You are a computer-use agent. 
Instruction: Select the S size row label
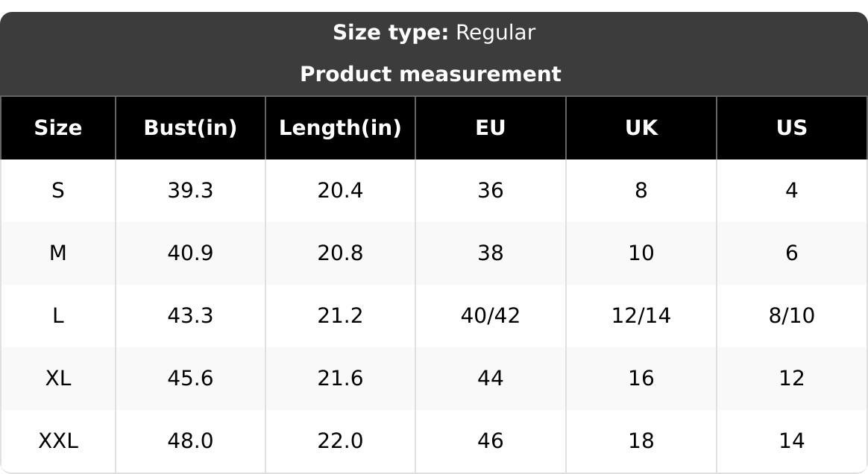(x=58, y=191)
